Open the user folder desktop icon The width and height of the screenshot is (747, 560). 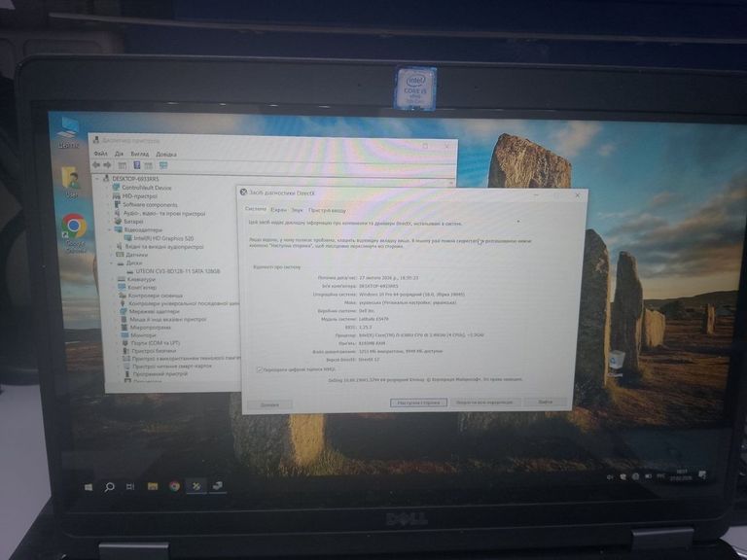(x=70, y=182)
